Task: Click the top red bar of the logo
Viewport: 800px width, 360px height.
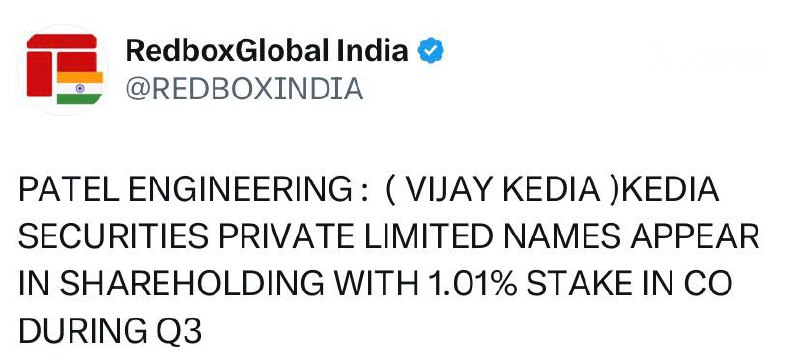Action: click(x=62, y=41)
